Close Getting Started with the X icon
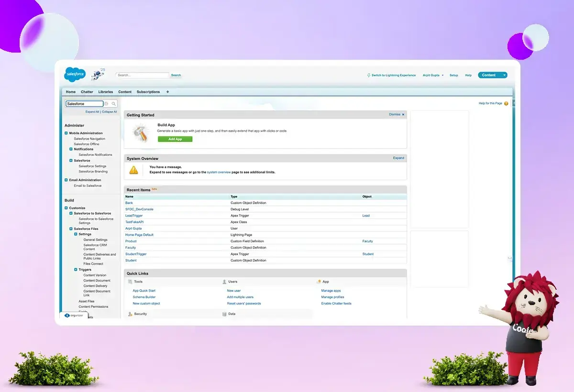This screenshot has width=574, height=392. [403, 115]
